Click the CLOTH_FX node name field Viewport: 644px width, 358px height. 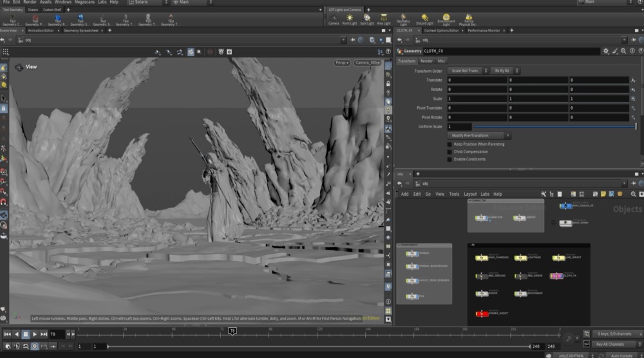(x=511, y=51)
